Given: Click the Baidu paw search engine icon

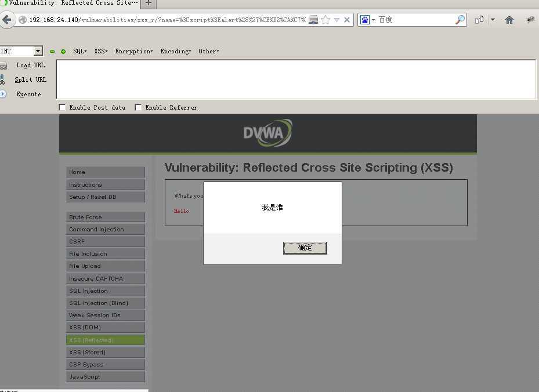Looking at the screenshot, I should click(365, 20).
